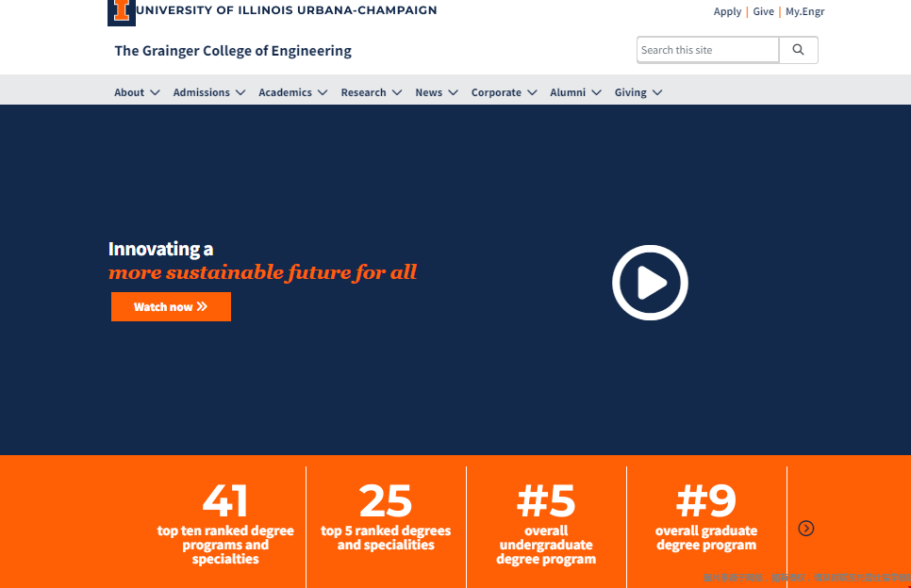This screenshot has width=911, height=588.
Task: Open the Corporate navigation item
Action: pyautogui.click(x=496, y=92)
